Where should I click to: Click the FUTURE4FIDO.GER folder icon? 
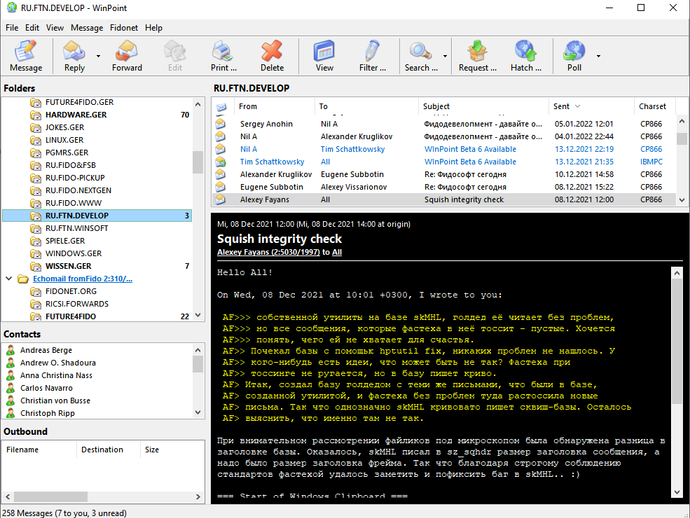[x=36, y=102]
